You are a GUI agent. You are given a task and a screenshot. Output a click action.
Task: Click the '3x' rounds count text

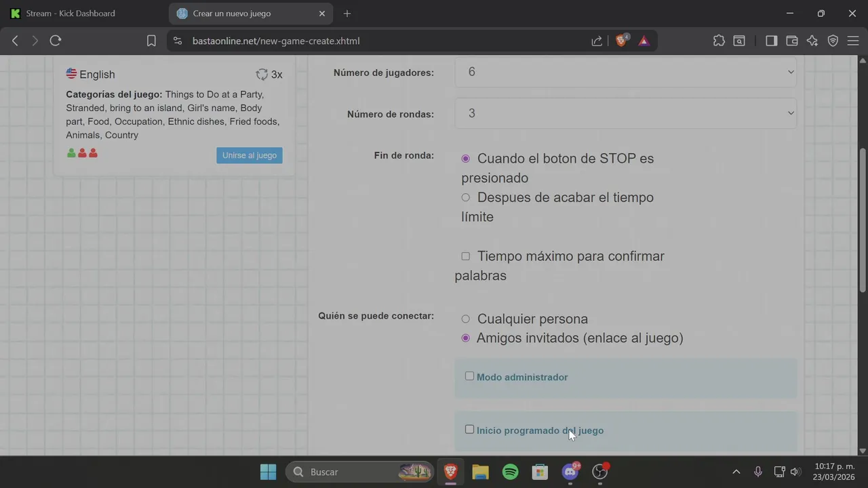277,75
